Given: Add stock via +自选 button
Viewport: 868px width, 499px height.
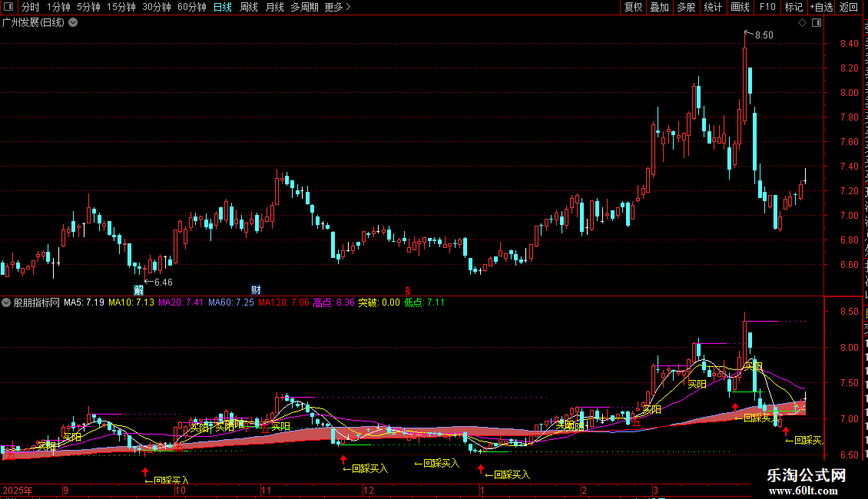Looking at the screenshot, I should (821, 7).
